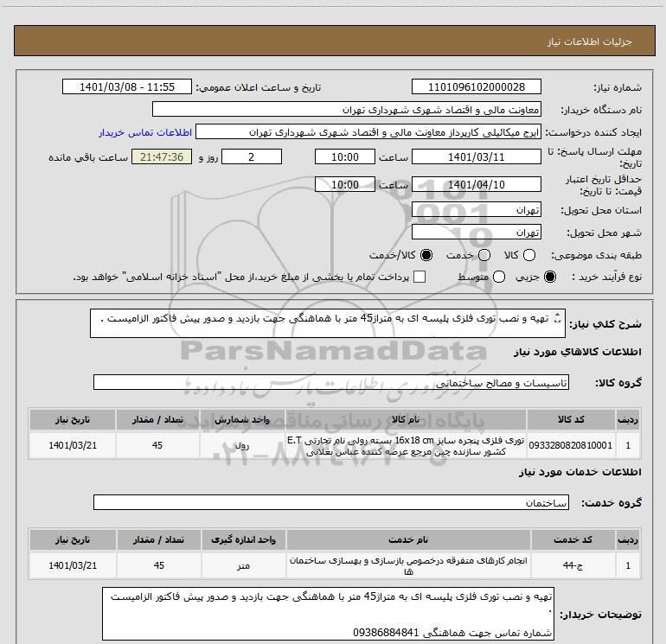This screenshot has height=644, width=666.
Task: Click the remaining days field showing 2
Action: [x=252, y=156]
